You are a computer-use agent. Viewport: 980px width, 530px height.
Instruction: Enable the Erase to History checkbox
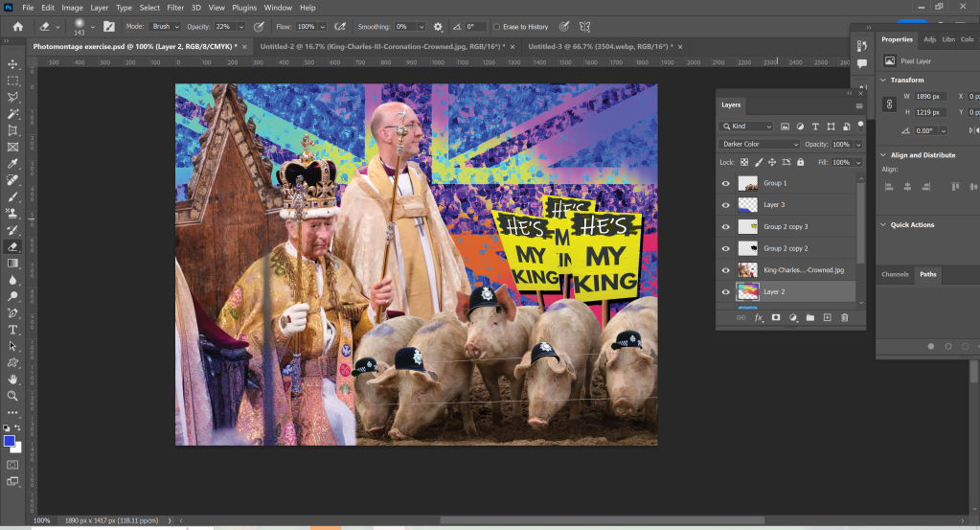(496, 27)
